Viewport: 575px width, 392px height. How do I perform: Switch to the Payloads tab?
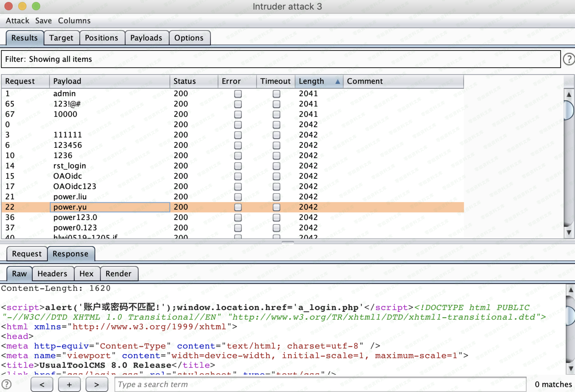click(x=146, y=38)
